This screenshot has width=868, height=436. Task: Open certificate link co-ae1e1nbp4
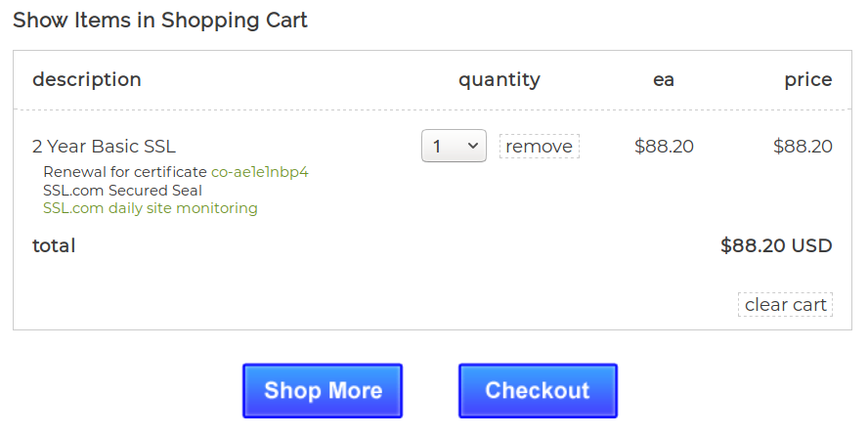[260, 172]
